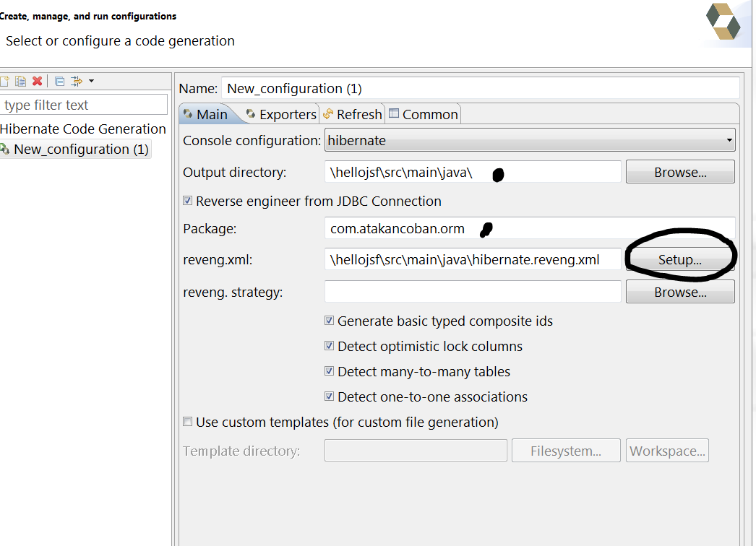756x546 pixels.
Task: Open the Refresh tab
Action: coord(353,114)
